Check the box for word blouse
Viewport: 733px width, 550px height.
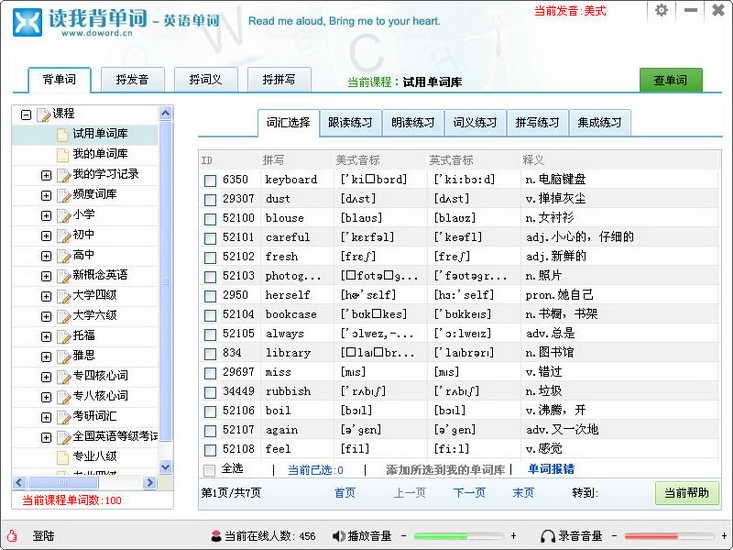tap(210, 219)
